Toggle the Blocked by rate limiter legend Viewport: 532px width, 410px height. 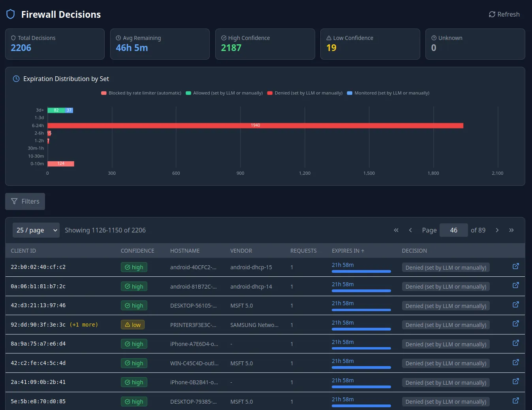point(141,93)
